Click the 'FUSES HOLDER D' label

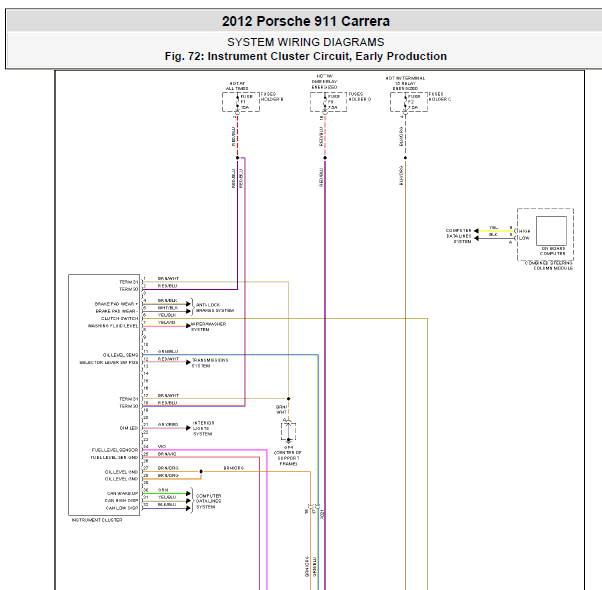tap(359, 96)
